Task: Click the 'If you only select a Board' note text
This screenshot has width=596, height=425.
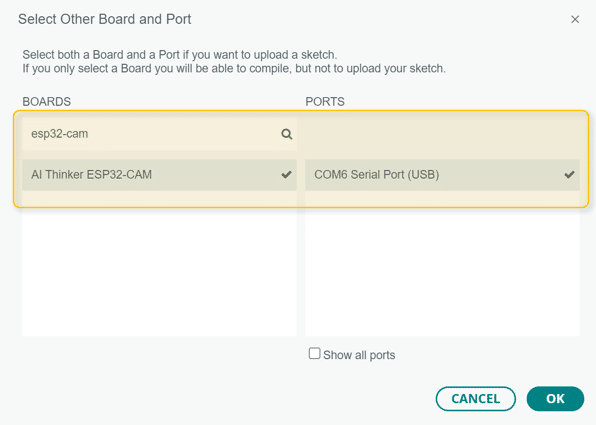Action: coord(234,68)
